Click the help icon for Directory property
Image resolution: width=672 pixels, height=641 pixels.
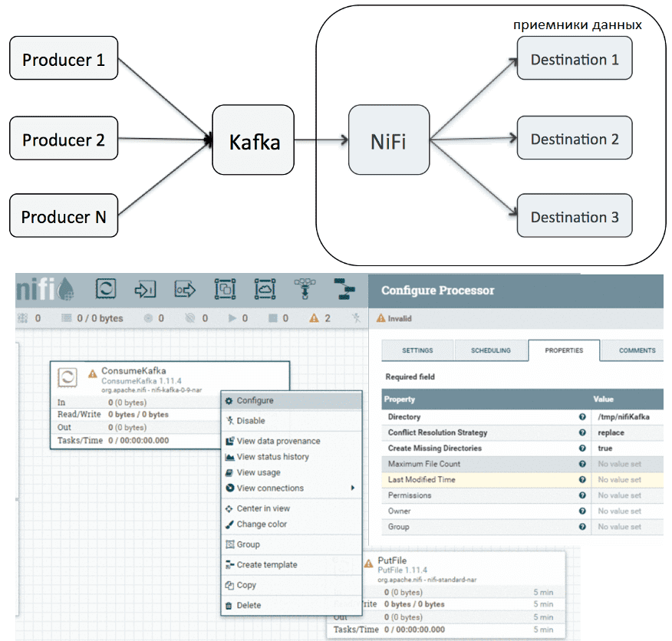tap(582, 416)
